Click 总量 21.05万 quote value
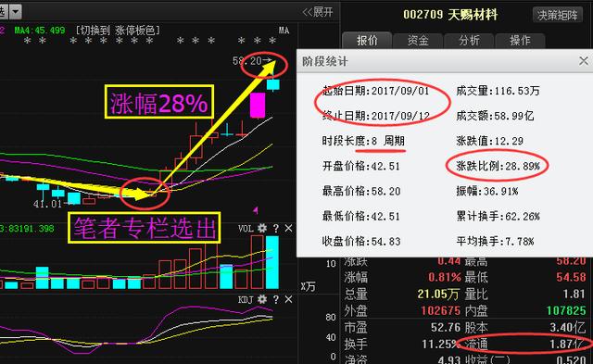The height and width of the screenshot is (364, 593). 438,295
